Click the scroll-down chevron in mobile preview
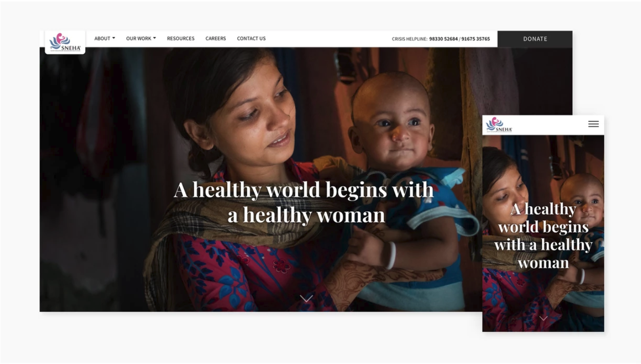 544,318
